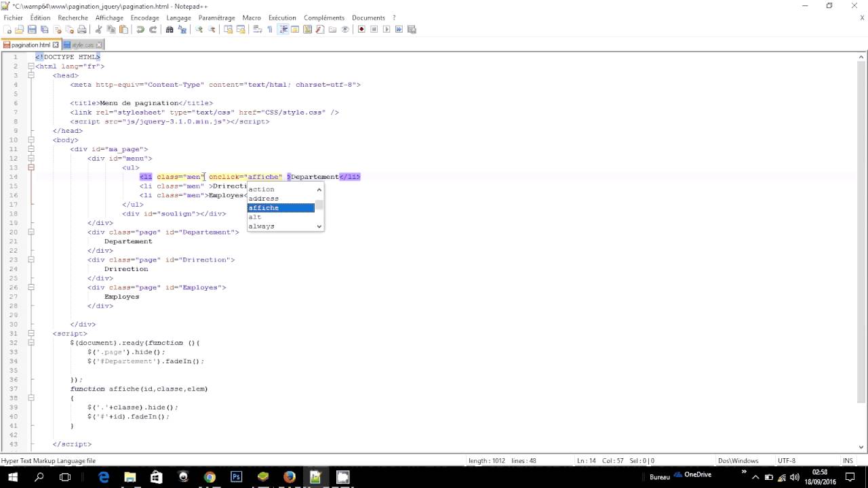Collapse the ul fold marker on line 13
The height and width of the screenshot is (488, 868).
coord(31,167)
